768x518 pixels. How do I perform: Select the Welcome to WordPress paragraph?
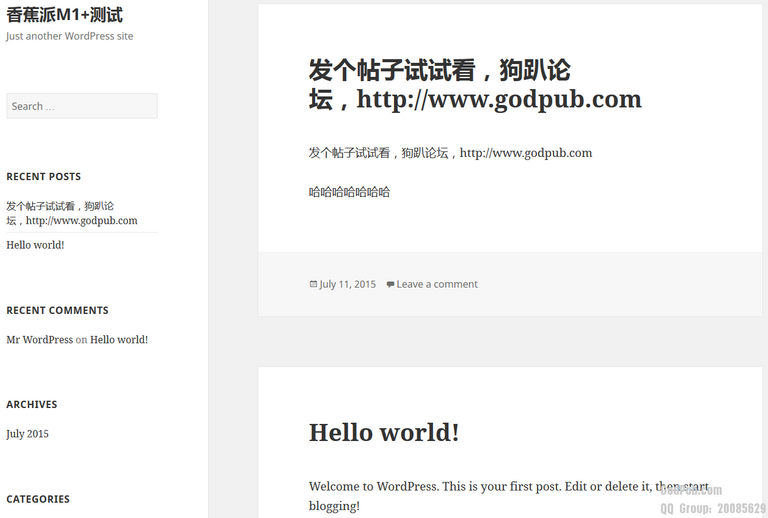(x=509, y=496)
